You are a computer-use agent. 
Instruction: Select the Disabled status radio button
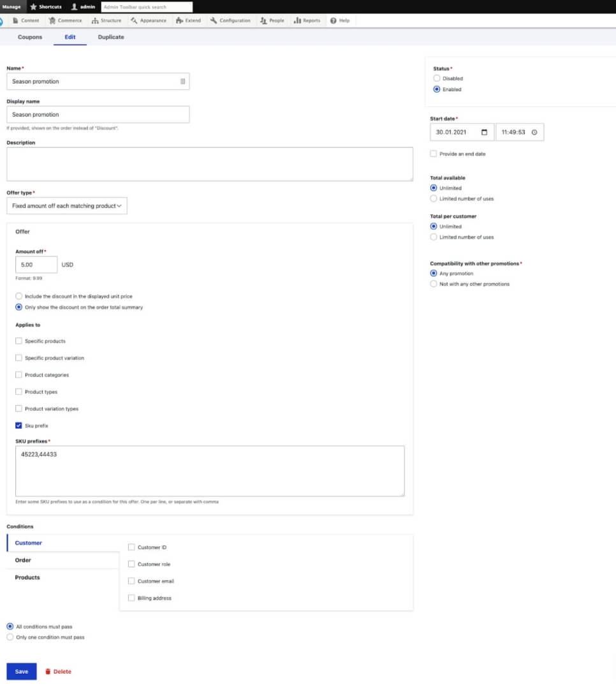pos(436,78)
